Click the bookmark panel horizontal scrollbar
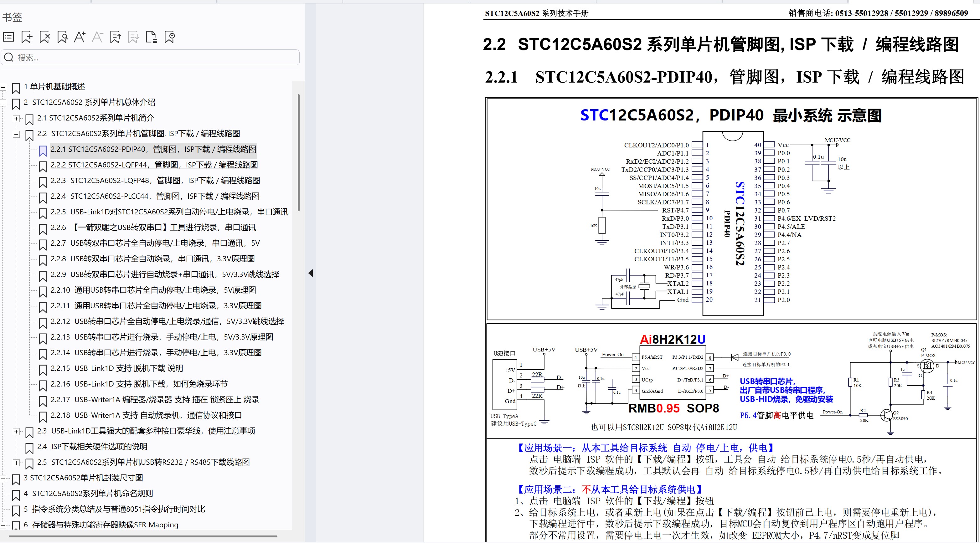 [x=143, y=536]
